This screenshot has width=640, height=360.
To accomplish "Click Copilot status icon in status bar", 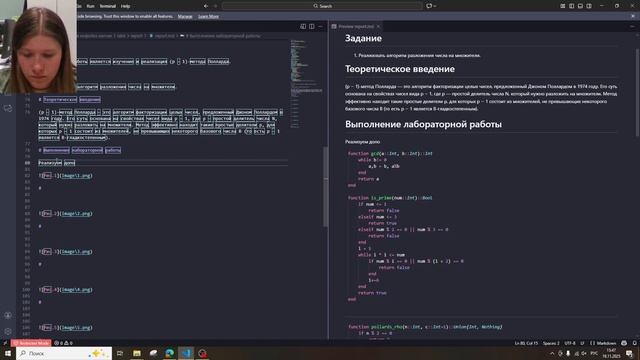I will pos(624,343).
